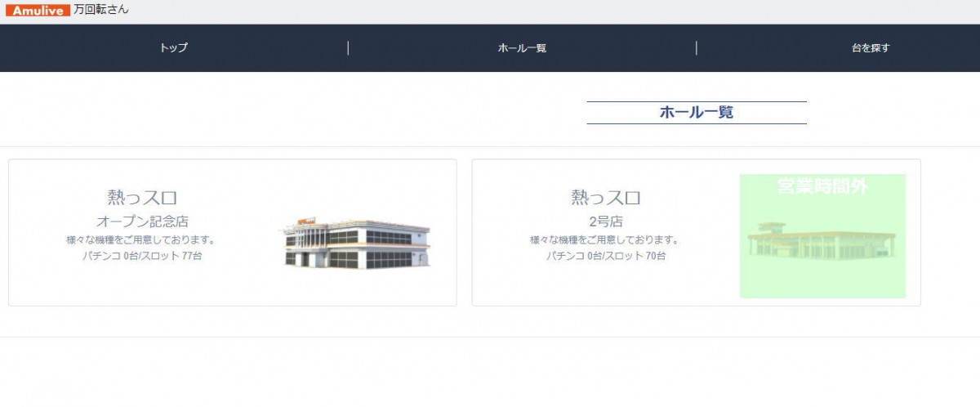Click the 万回転さん username text
980x407 pixels.
point(101,10)
